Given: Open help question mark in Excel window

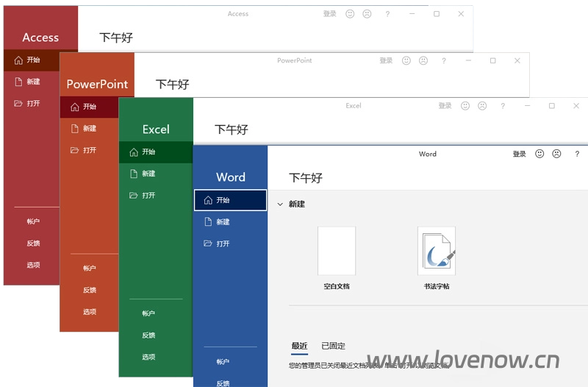Looking at the screenshot, I should point(503,106).
